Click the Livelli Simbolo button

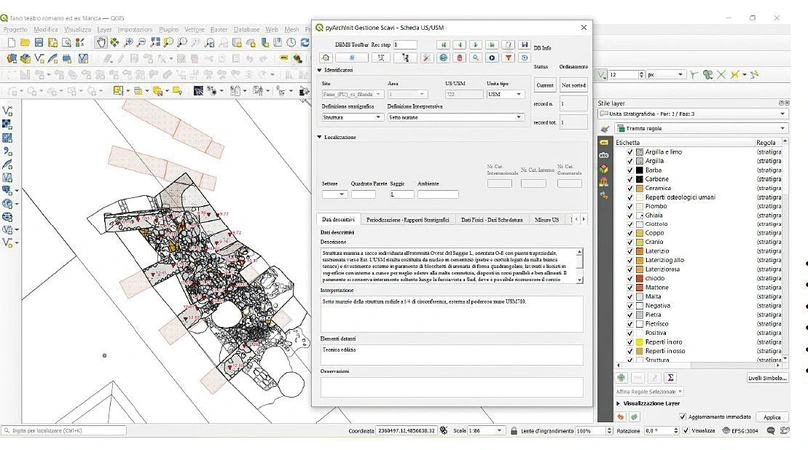click(767, 378)
